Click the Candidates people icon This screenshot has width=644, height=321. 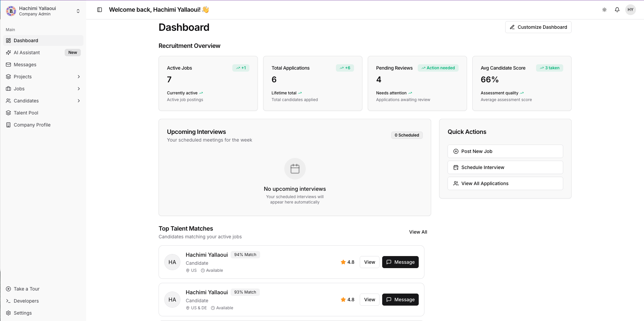pyautogui.click(x=8, y=101)
